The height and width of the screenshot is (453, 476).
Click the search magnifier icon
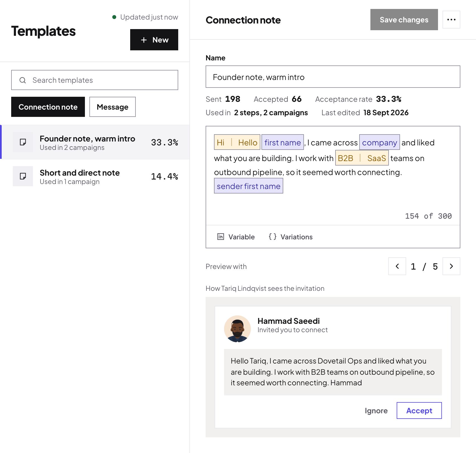pos(23,80)
